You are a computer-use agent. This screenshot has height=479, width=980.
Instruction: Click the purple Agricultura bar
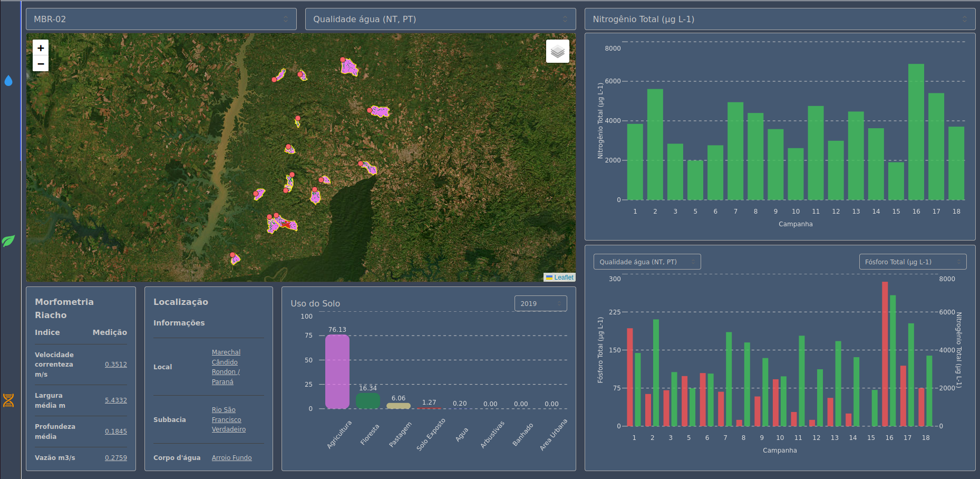[x=337, y=371]
